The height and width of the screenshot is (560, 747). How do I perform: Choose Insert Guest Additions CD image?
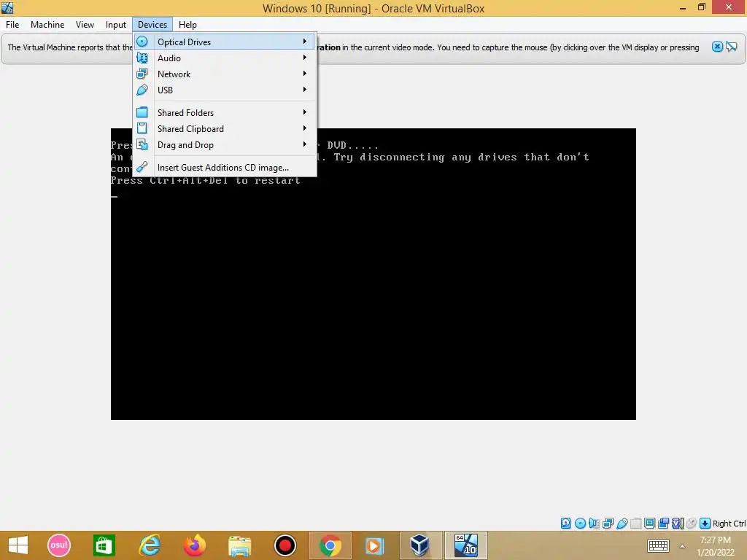coord(225,168)
